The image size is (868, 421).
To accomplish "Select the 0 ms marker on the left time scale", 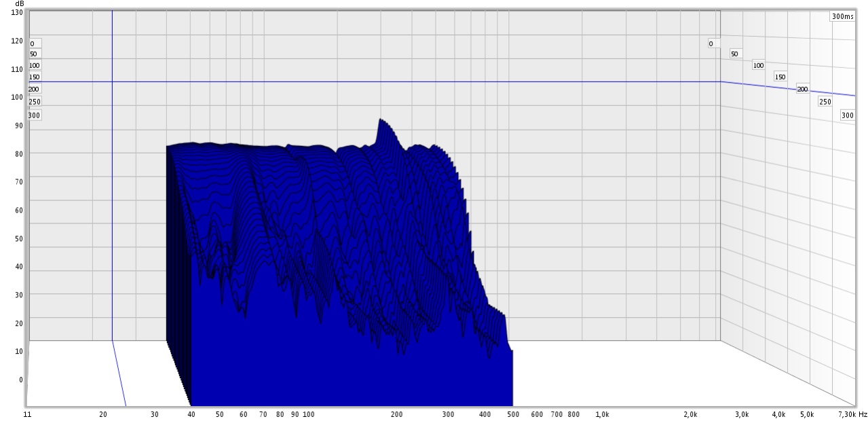I will [x=32, y=43].
